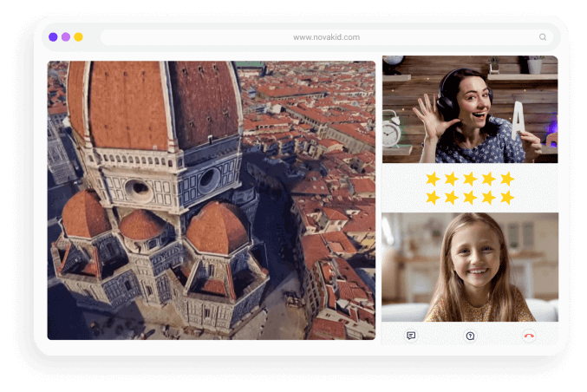Click the purple window dot
The image size is (587, 392).
(x=53, y=36)
